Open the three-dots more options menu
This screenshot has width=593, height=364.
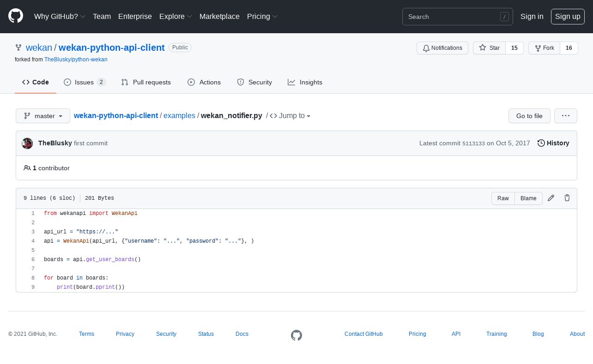pos(566,116)
